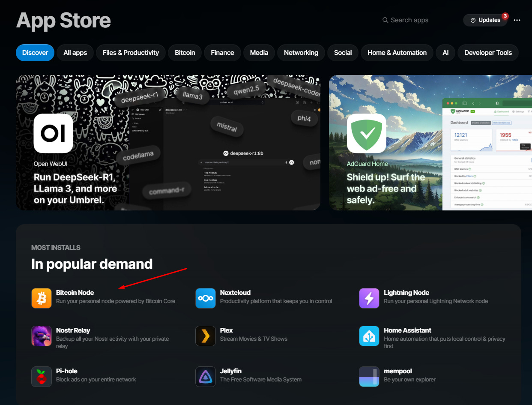Image resolution: width=532 pixels, height=405 pixels.
Task: Click the Home Assistant title
Action: click(x=408, y=330)
